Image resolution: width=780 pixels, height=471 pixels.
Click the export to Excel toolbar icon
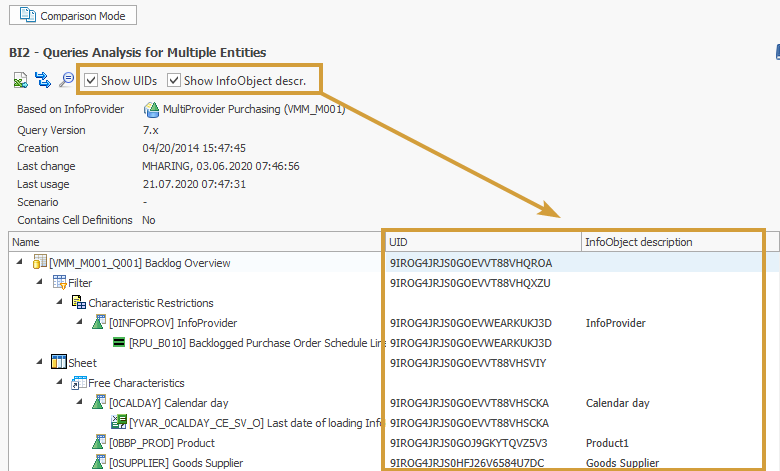pyautogui.click(x=21, y=80)
